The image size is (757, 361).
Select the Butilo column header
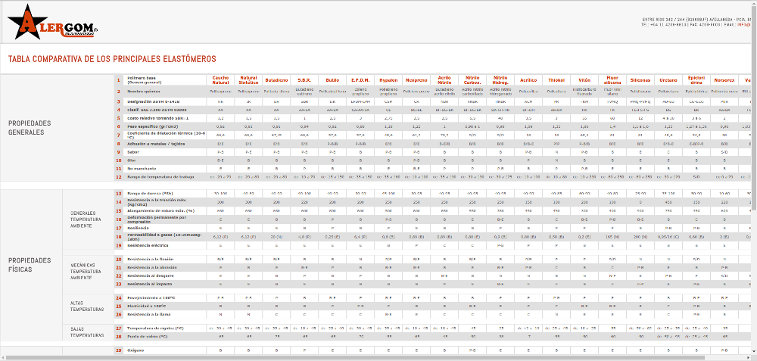pos(332,80)
